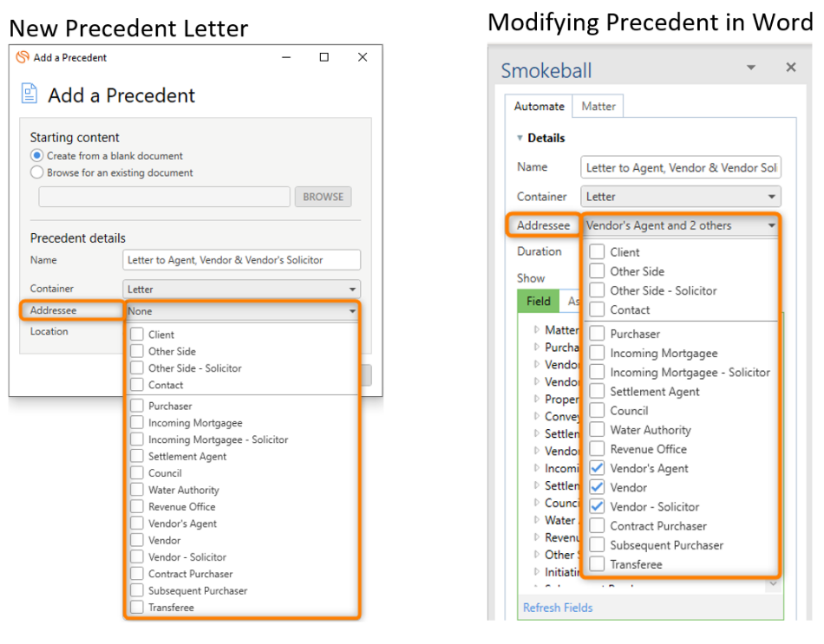824x644 pixels.
Task: Collapse the Details section triangle
Action: [x=520, y=138]
